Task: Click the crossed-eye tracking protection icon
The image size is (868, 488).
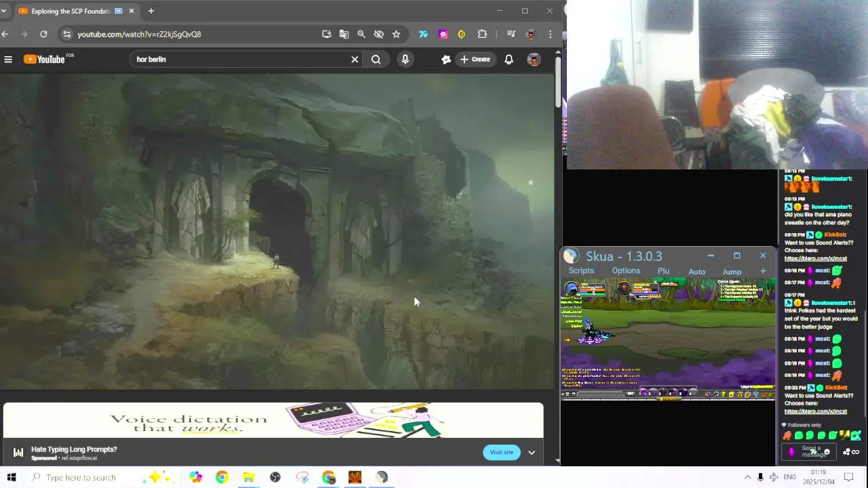Action: coord(378,34)
